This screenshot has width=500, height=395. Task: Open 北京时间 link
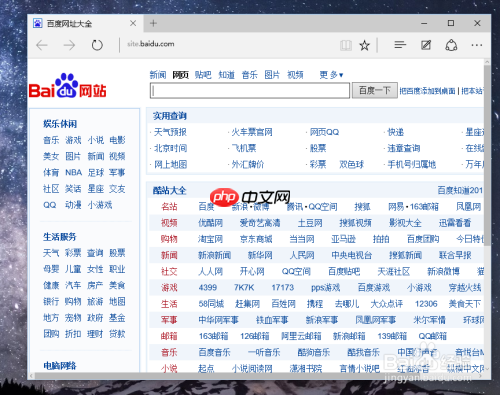[x=170, y=148]
